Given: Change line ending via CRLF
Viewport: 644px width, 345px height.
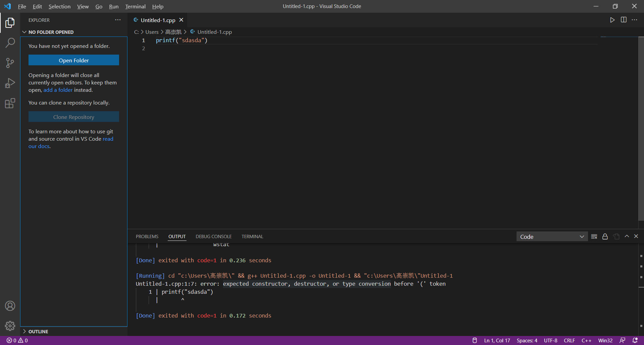Looking at the screenshot, I should (570, 340).
